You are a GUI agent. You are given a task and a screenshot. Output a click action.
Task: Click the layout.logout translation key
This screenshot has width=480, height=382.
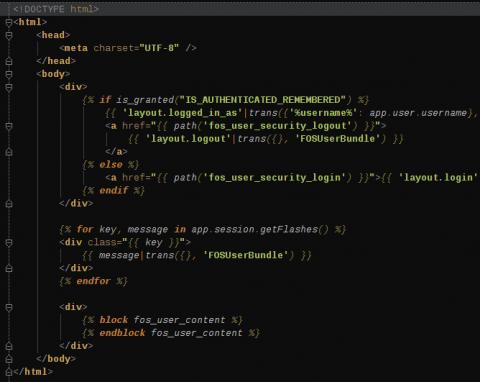(x=188, y=139)
